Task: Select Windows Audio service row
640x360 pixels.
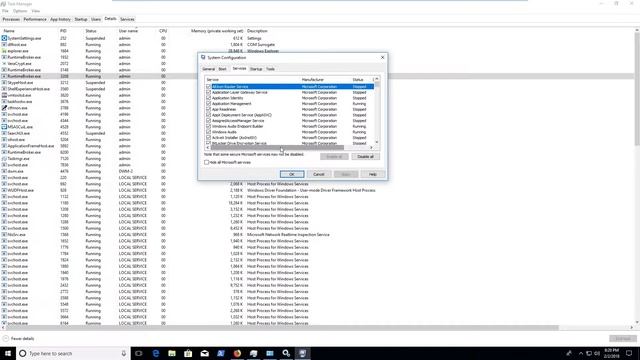Action: pos(289,132)
